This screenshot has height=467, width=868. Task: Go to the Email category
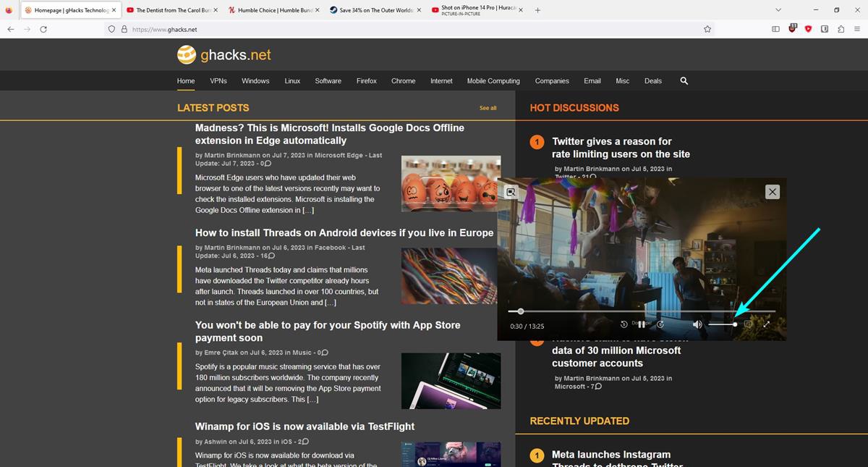[592, 81]
